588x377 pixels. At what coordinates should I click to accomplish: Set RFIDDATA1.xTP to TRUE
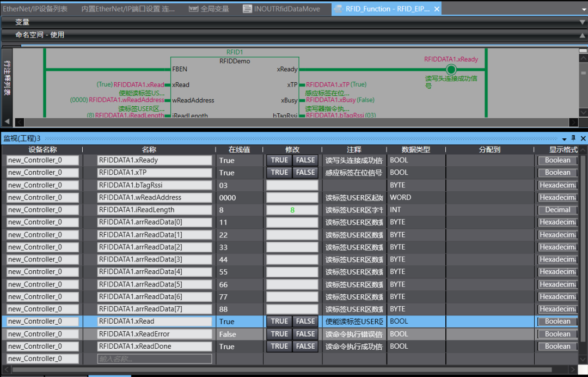click(279, 172)
